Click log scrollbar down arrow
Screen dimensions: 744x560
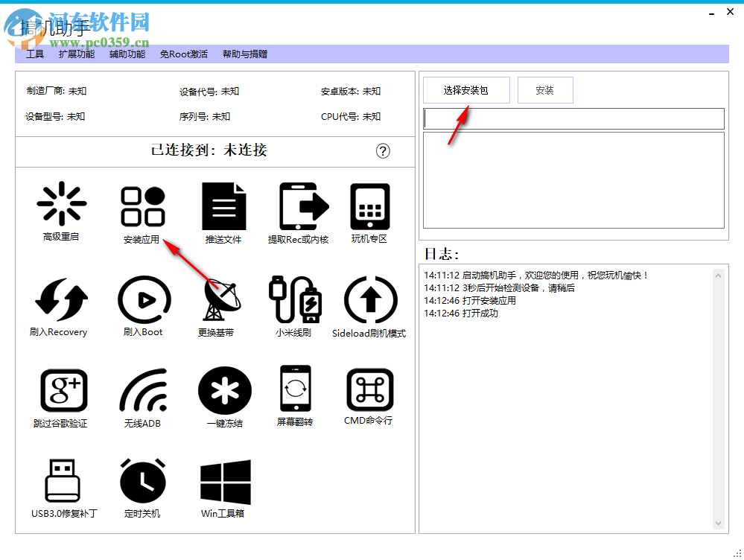[x=719, y=523]
